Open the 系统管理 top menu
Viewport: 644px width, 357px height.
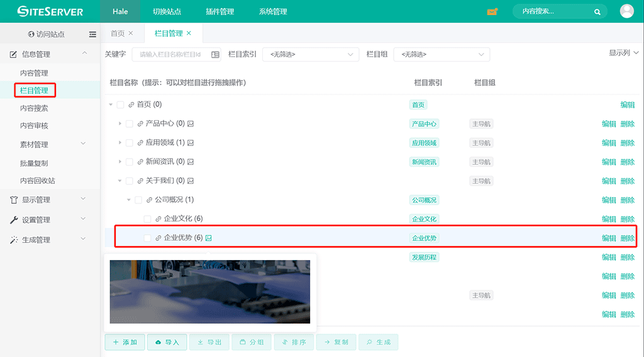(273, 11)
